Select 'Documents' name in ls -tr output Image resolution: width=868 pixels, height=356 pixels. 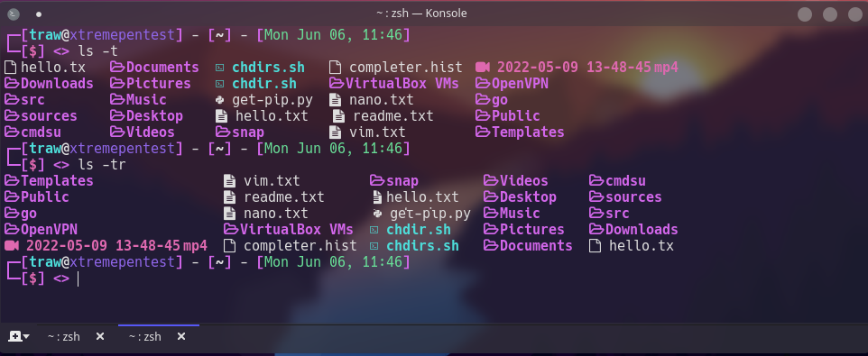pos(536,245)
